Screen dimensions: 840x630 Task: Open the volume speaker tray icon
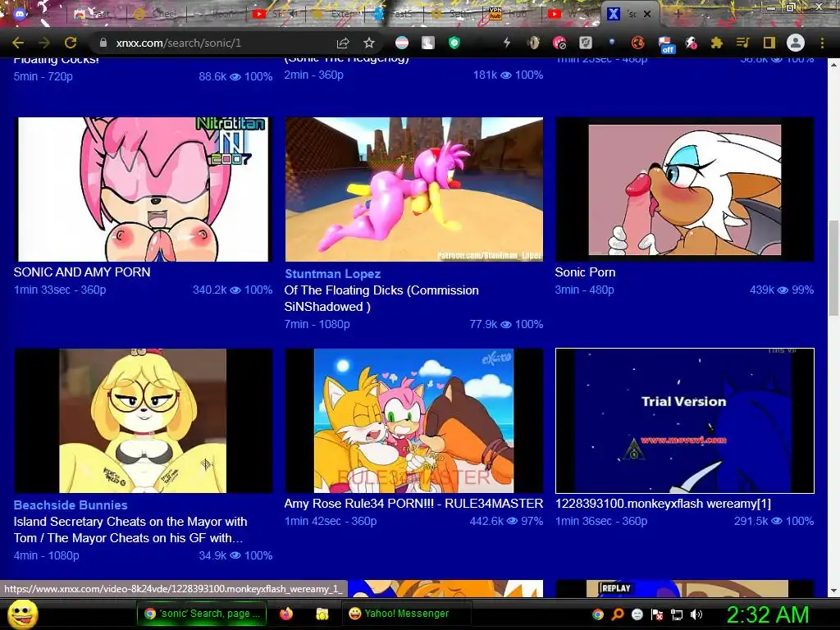tap(696, 614)
